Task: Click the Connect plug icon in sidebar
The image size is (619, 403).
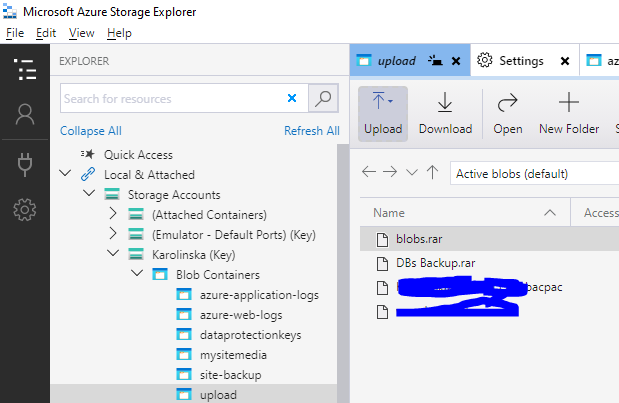Action: (25, 163)
